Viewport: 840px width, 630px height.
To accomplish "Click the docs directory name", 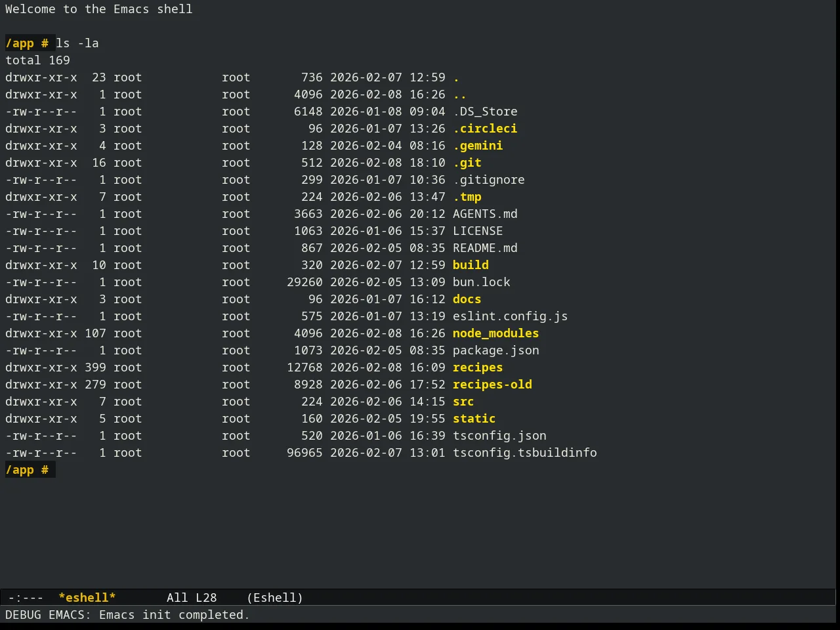I will click(467, 299).
